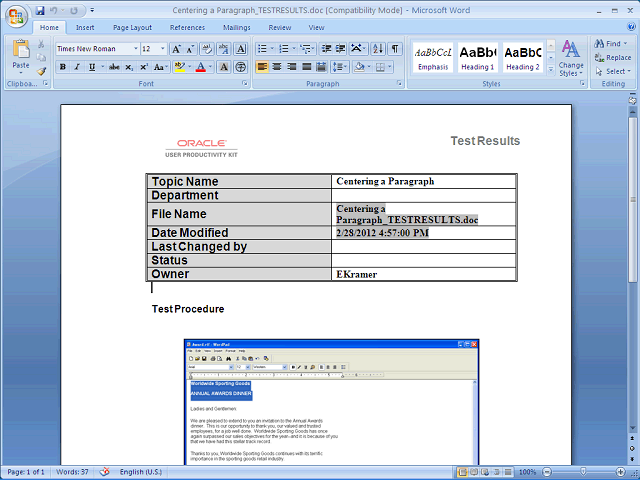Toggle Subscript formatting
The width and height of the screenshot is (640, 480).
click(129, 67)
